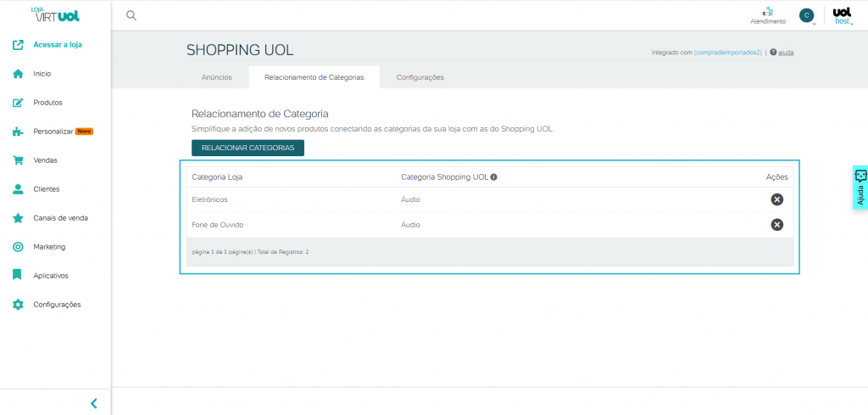Viewport: 868px width, 415px height.
Task: Open Acessar a loja link
Action: (x=58, y=45)
